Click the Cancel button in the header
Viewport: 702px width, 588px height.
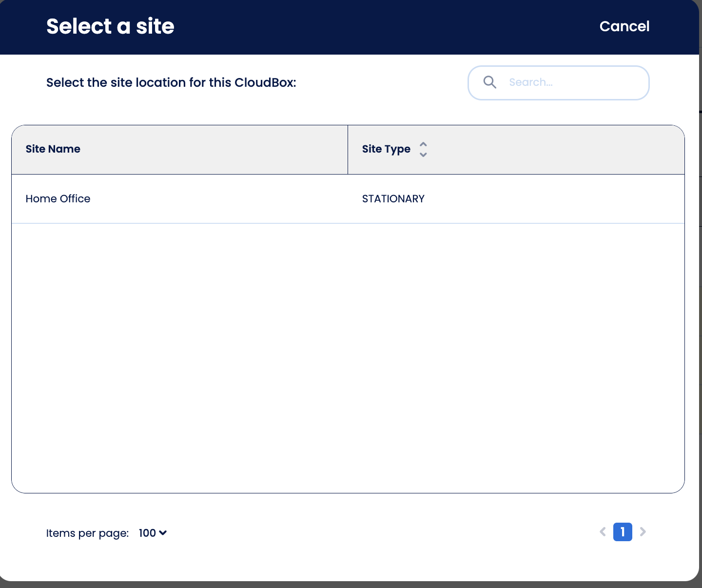[x=624, y=26]
